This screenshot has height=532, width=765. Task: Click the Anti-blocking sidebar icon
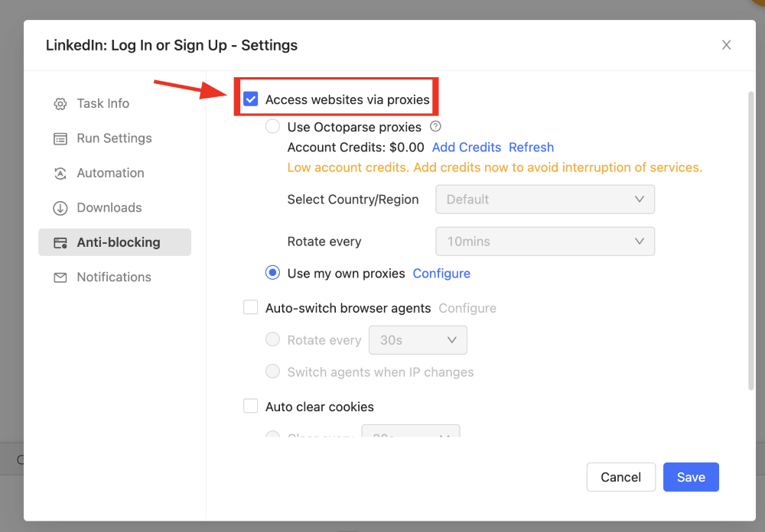(x=60, y=242)
